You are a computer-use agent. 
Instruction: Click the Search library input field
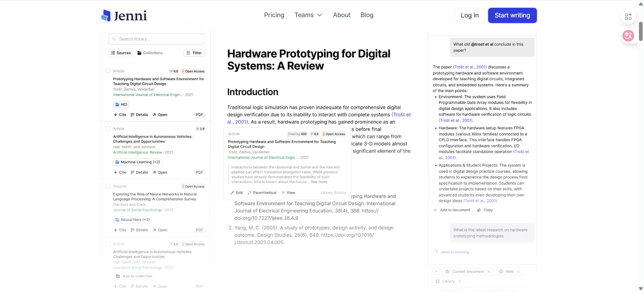click(x=156, y=39)
